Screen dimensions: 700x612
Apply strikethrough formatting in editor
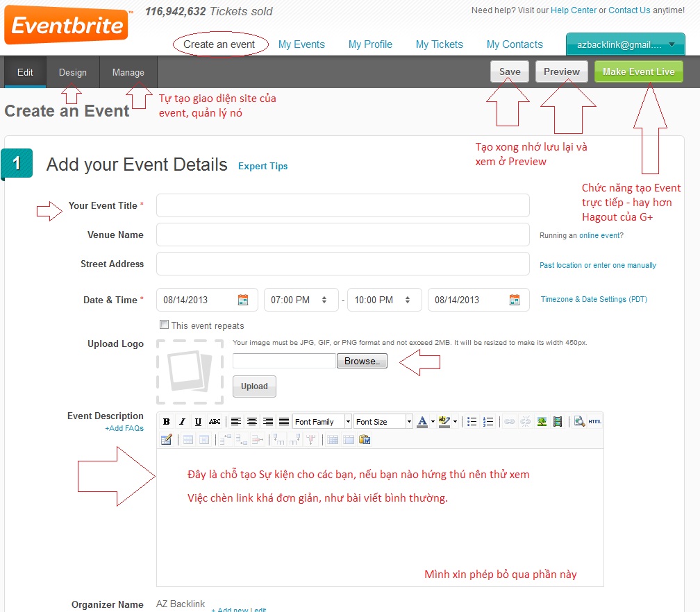pyautogui.click(x=215, y=422)
